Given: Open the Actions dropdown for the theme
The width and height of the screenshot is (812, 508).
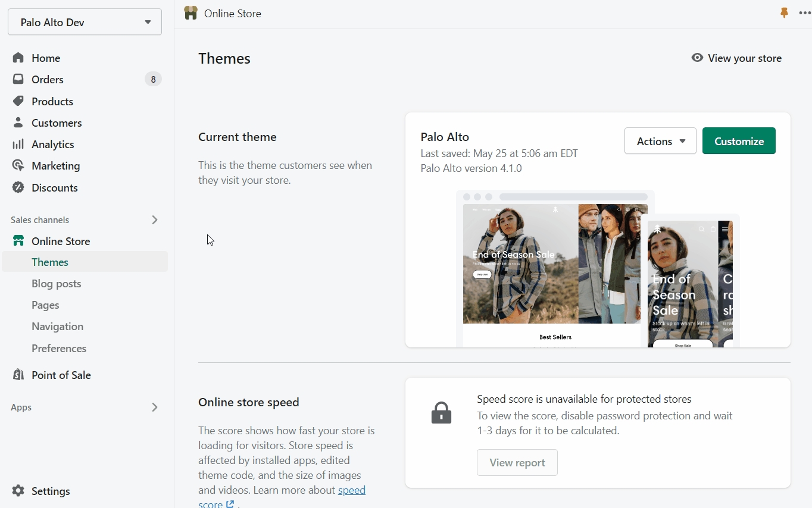Looking at the screenshot, I should [x=660, y=141].
